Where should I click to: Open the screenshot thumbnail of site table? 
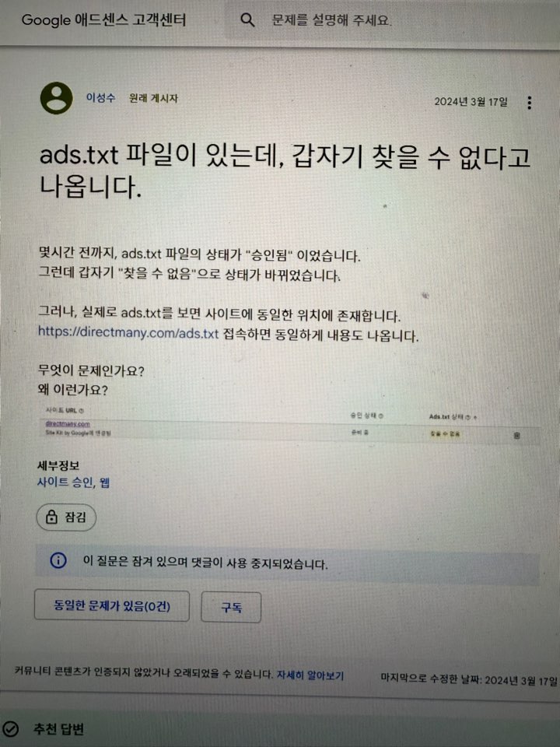289,423
